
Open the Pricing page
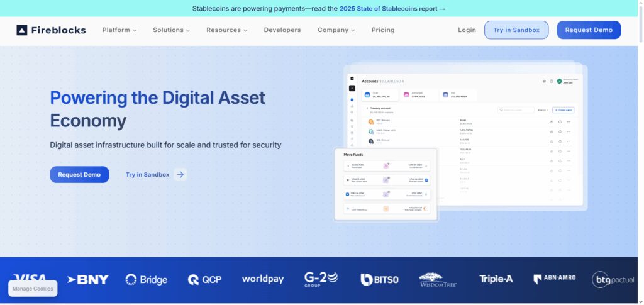(383, 30)
